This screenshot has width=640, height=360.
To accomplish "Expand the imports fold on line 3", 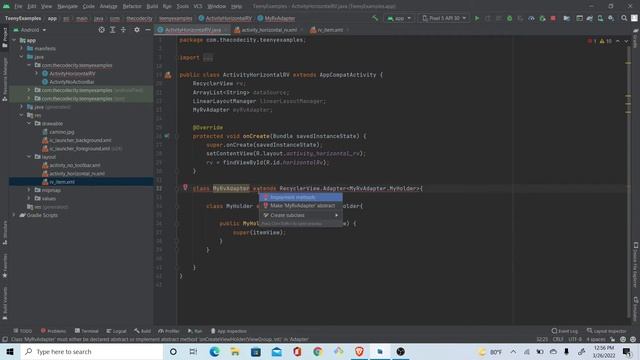I will pos(208,58).
